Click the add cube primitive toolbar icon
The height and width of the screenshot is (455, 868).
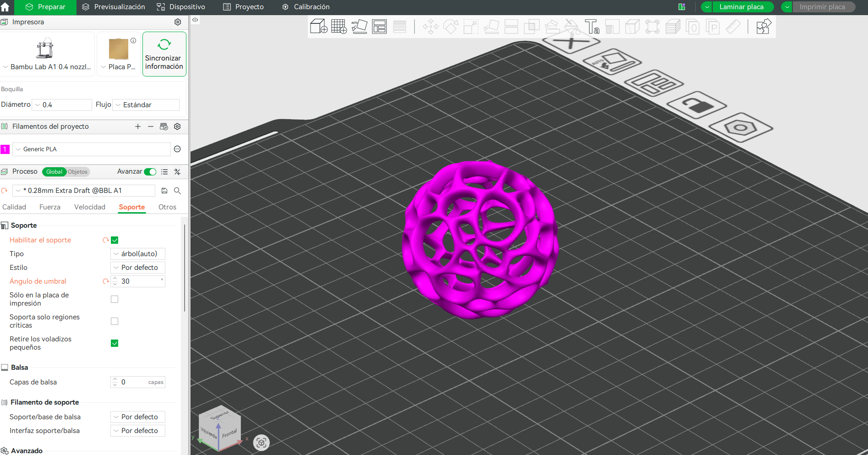[319, 27]
